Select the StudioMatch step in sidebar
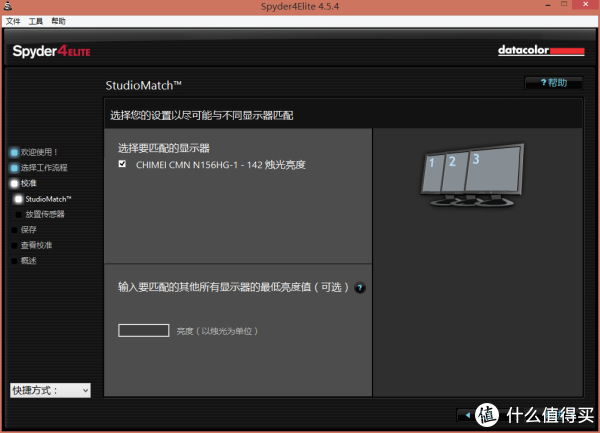 coord(43,199)
